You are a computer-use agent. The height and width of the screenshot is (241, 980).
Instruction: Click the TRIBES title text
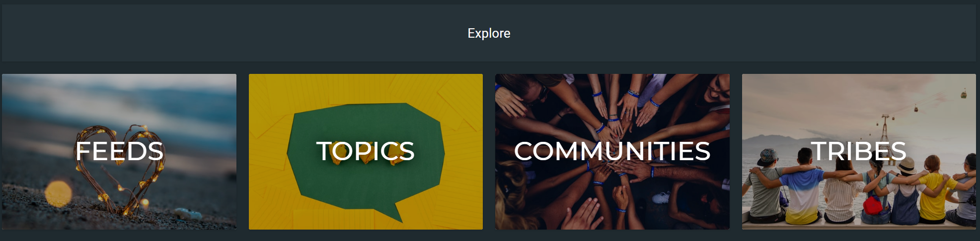coord(859,151)
